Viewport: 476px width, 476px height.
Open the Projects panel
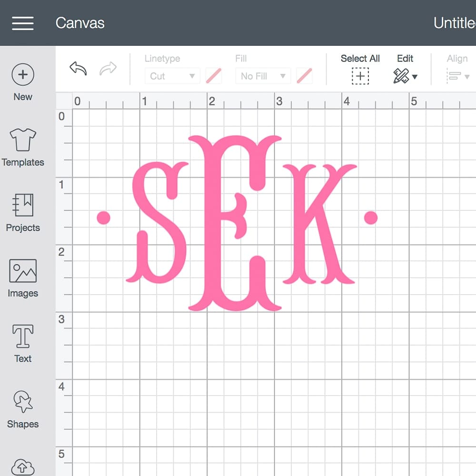(x=23, y=213)
